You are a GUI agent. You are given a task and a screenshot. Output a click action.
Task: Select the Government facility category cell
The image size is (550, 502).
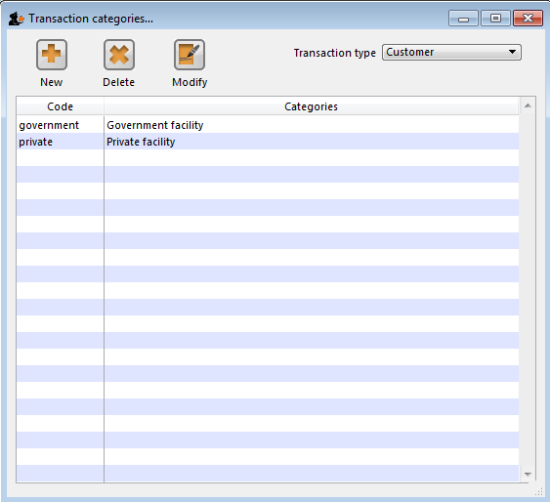(311, 125)
